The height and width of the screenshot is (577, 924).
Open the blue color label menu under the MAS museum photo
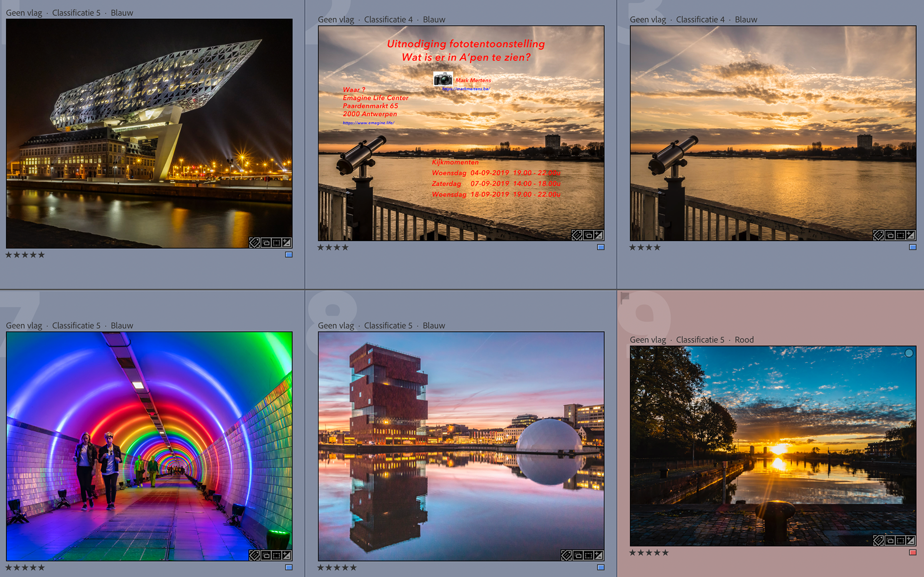pyautogui.click(x=601, y=567)
